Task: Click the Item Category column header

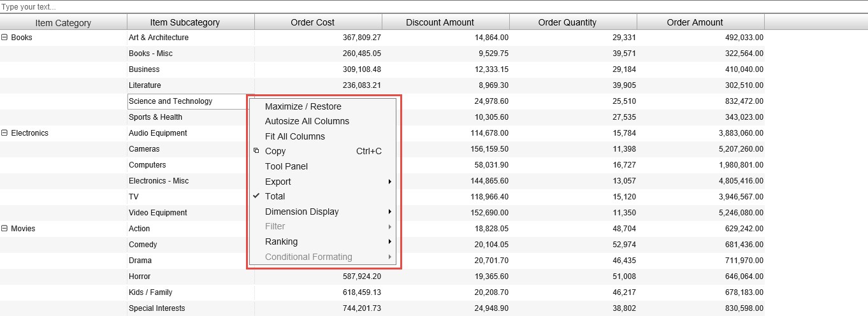Action: (x=63, y=22)
